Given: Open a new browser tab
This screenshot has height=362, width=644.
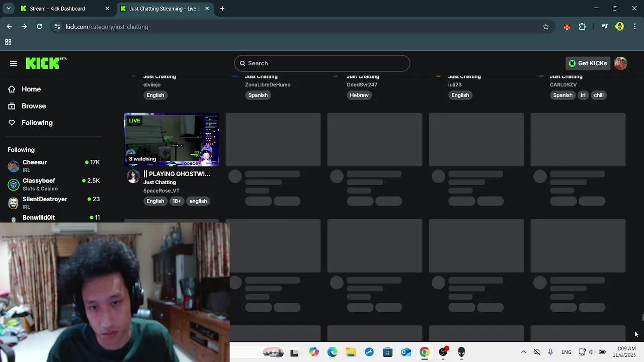Looking at the screenshot, I should click(222, 9).
